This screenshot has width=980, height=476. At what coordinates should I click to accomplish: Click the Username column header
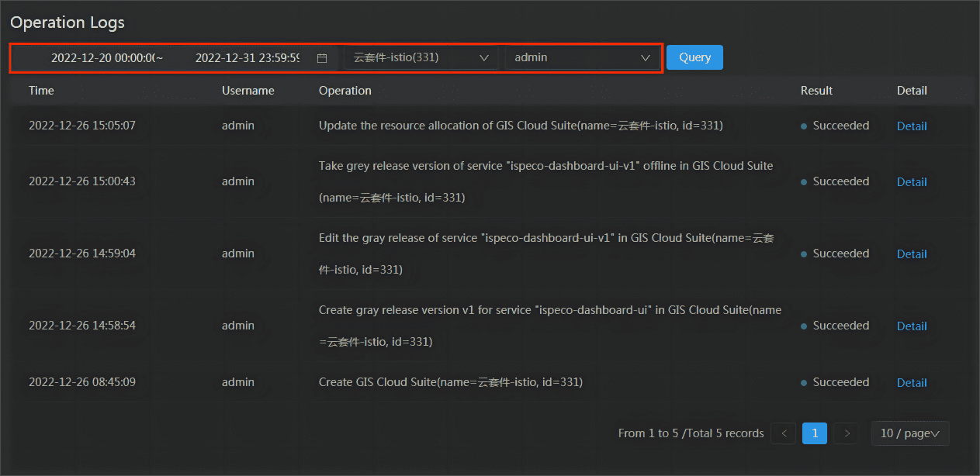tap(248, 91)
